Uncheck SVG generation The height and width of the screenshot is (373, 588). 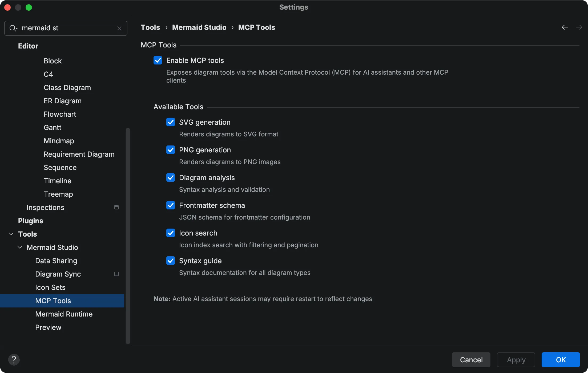click(171, 122)
